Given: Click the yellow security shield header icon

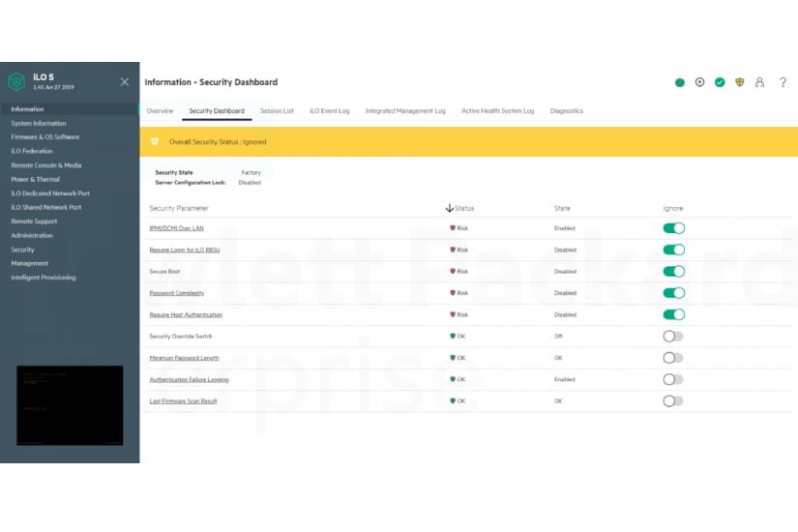Looking at the screenshot, I should [740, 82].
